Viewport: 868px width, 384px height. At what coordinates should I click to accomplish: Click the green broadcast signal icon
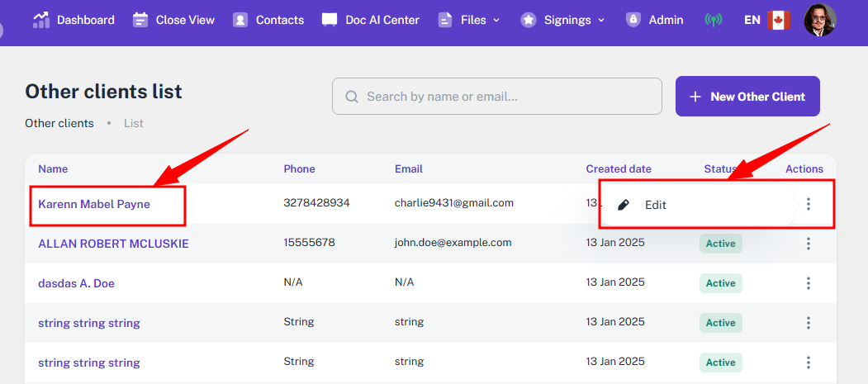713,20
